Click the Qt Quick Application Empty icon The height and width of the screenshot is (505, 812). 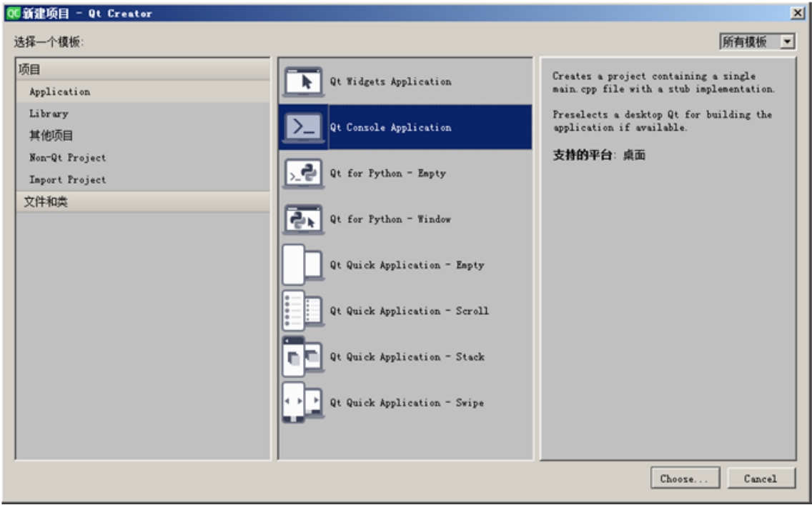[x=304, y=265]
